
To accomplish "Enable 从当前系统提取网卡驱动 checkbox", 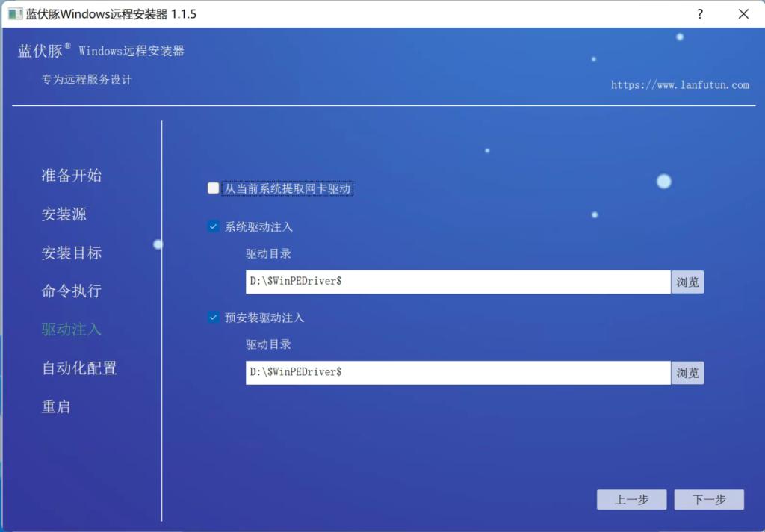I will (x=213, y=188).
